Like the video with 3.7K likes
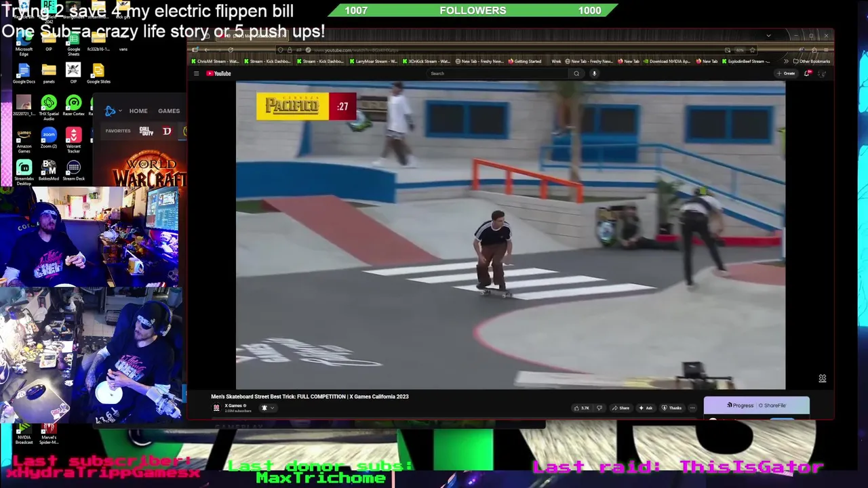868x488 pixels. pyautogui.click(x=581, y=408)
